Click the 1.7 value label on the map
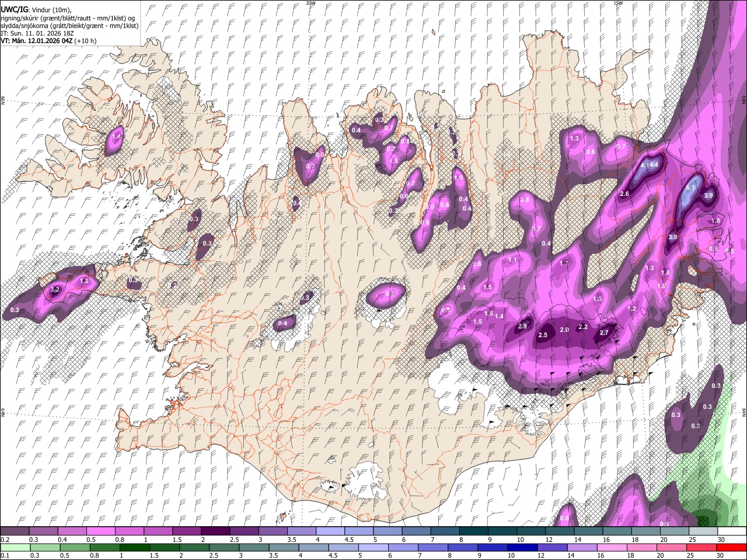This screenshot has height=560, width=747. point(564,263)
